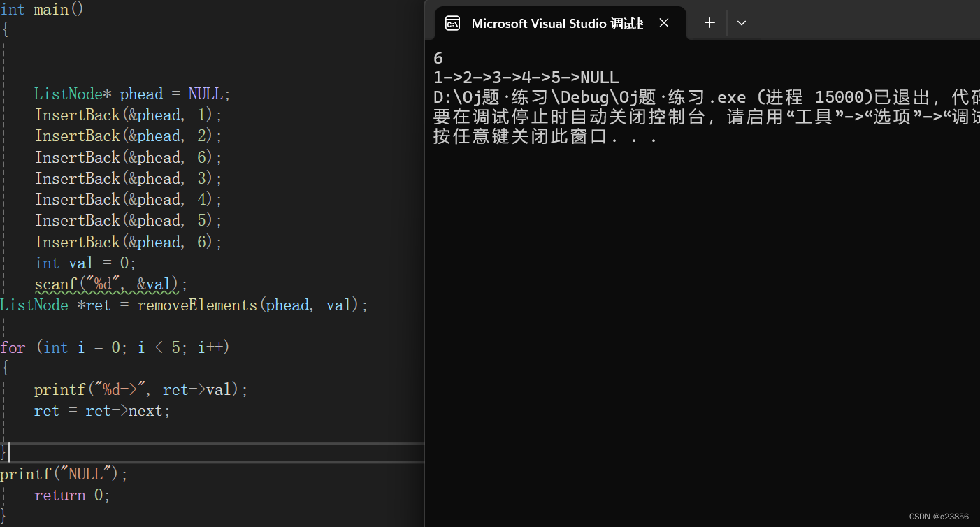Click the 'ret = ret->next;' line
Viewport: 980px width, 527px height.
[103, 411]
